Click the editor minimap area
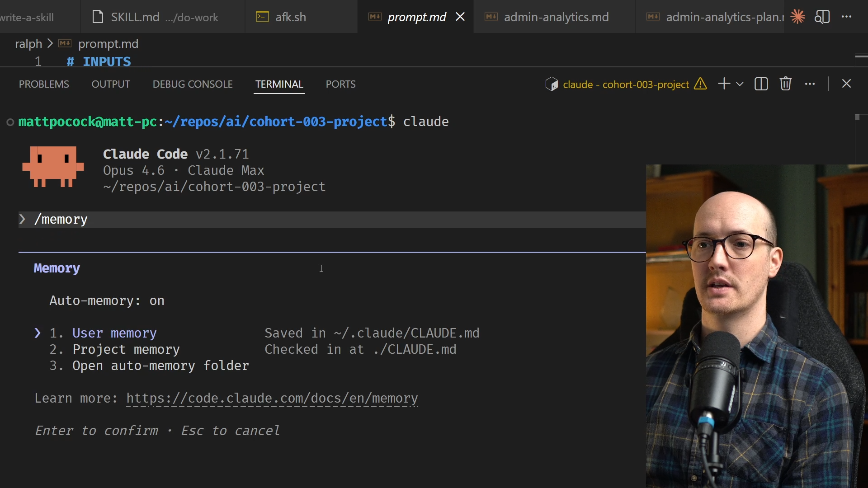This screenshot has height=488, width=868. [861, 56]
